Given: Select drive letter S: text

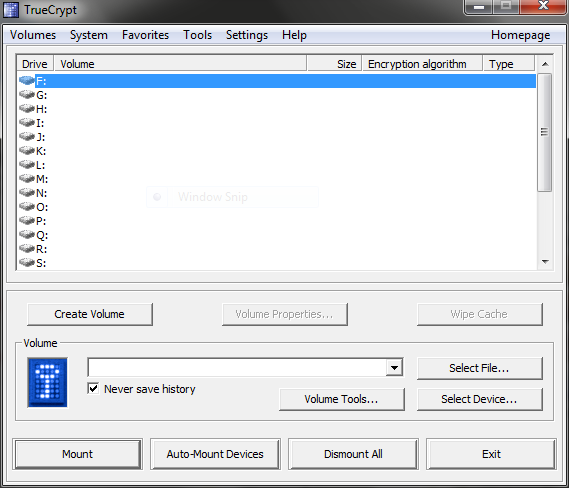Looking at the screenshot, I should pyautogui.click(x=41, y=263).
